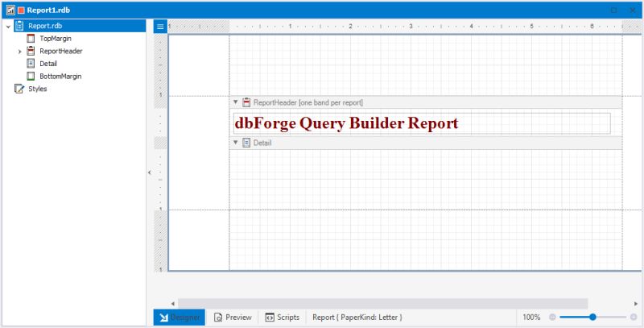The image size is (644, 328).
Task: Collapse the Report.rdb tree node
Action: click(x=8, y=27)
